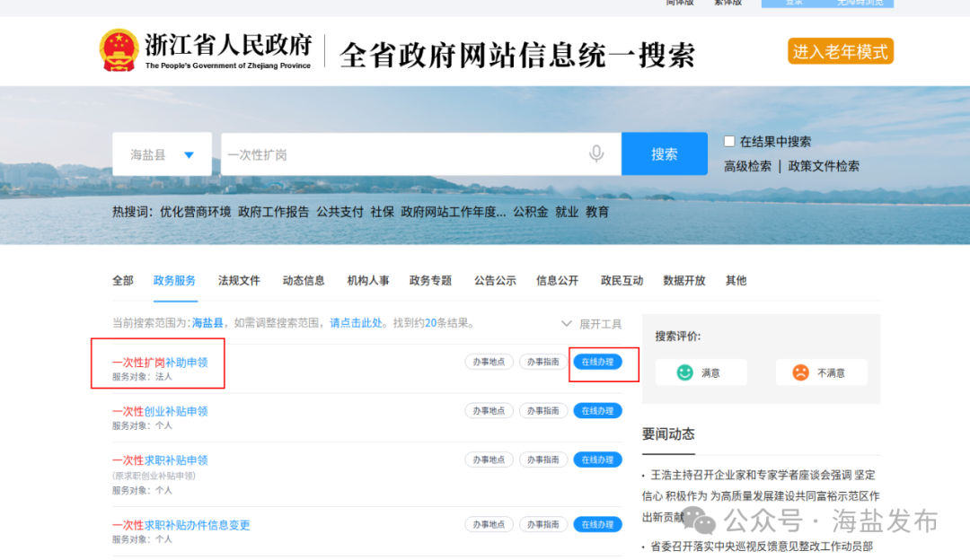Expand the 展开工具 options
970x560 pixels.
click(591, 324)
